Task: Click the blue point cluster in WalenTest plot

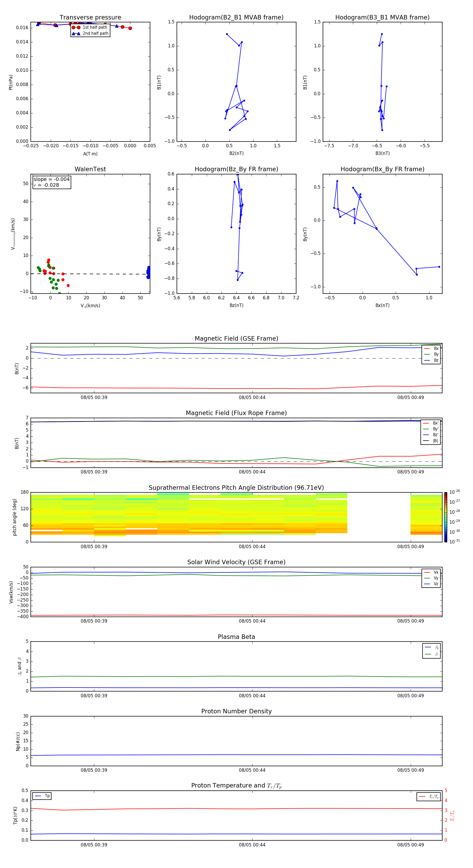Action: tap(148, 272)
